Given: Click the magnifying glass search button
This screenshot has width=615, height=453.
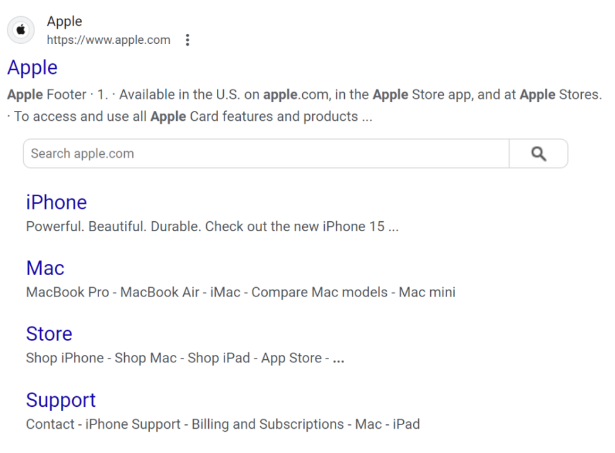Looking at the screenshot, I should [539, 153].
